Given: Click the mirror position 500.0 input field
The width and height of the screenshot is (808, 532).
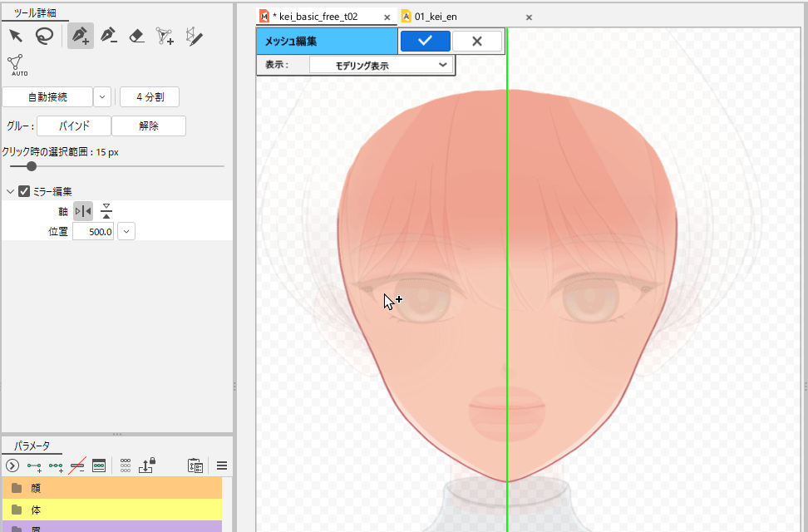Looking at the screenshot, I should [x=93, y=232].
